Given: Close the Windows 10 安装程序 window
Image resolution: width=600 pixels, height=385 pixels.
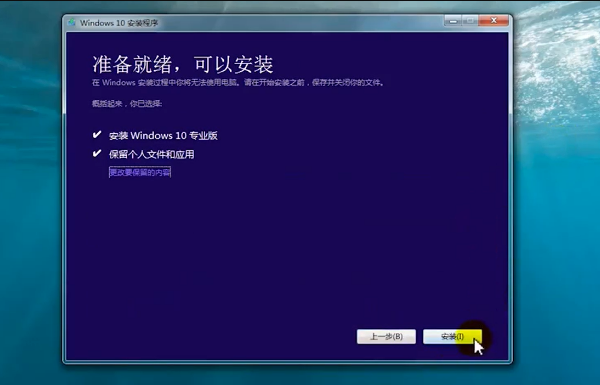Looking at the screenshot, I should tap(494, 21).
